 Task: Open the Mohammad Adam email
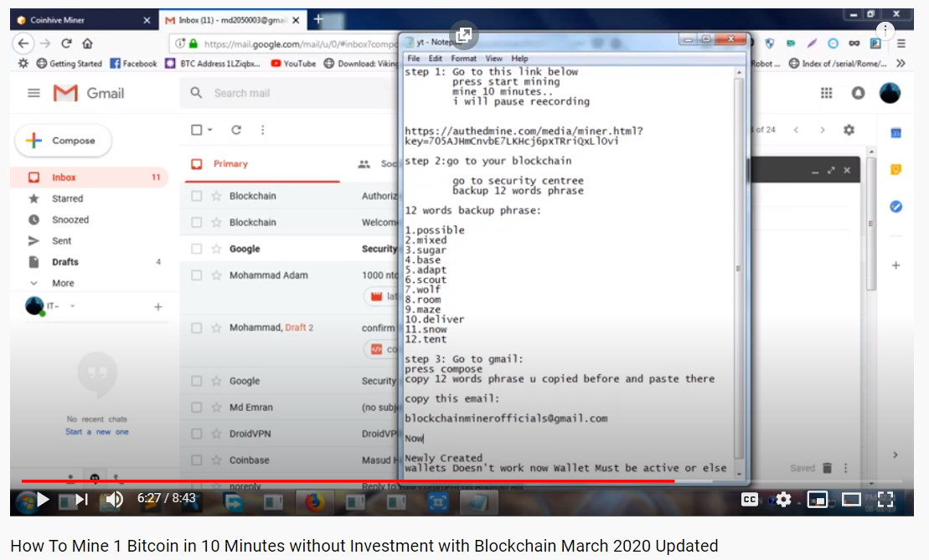(269, 275)
